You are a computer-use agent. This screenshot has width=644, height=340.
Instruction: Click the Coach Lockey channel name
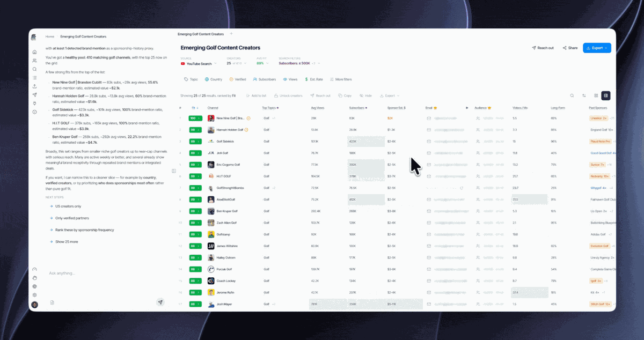coord(225,281)
